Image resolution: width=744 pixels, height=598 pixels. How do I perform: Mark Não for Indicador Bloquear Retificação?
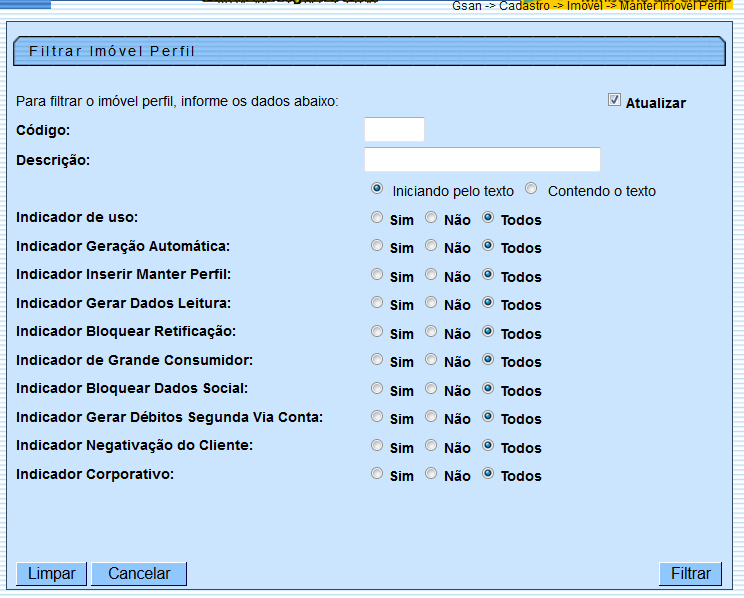click(x=431, y=331)
